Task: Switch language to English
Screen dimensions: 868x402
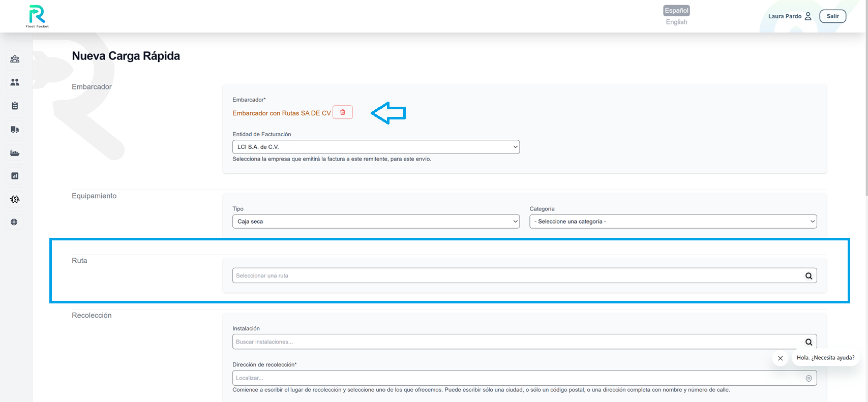Action: click(676, 22)
